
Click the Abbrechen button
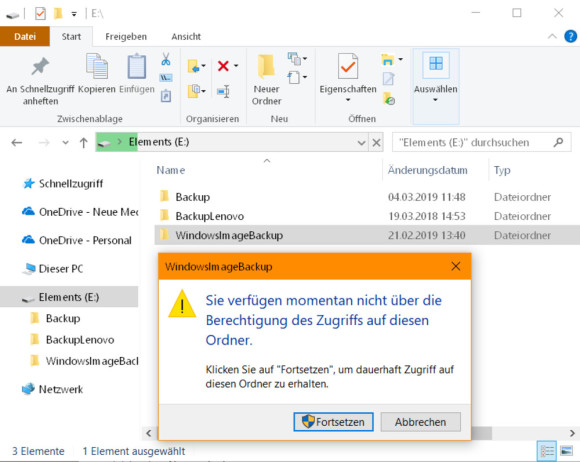(421, 422)
